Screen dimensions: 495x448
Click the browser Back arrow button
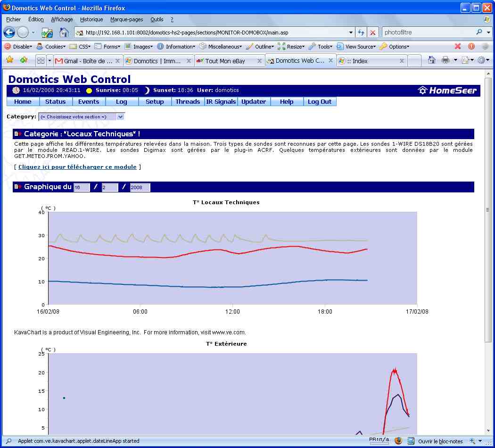click(x=9, y=32)
